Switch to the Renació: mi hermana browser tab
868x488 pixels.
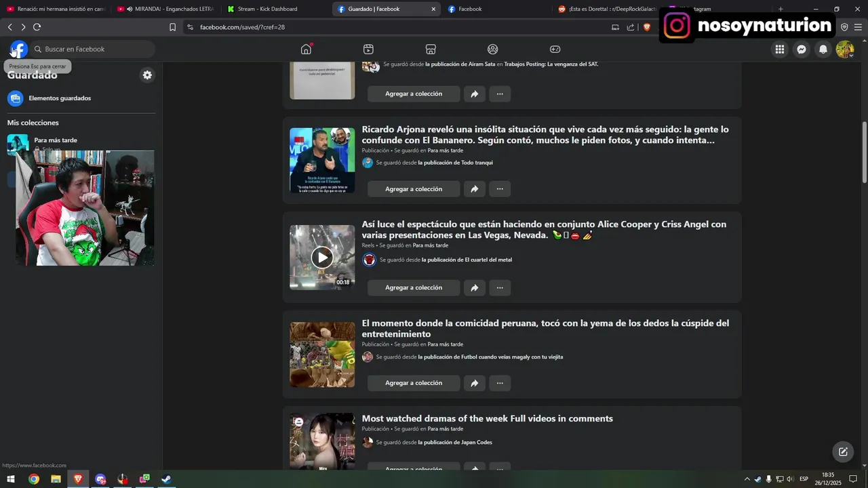pyautogui.click(x=56, y=9)
